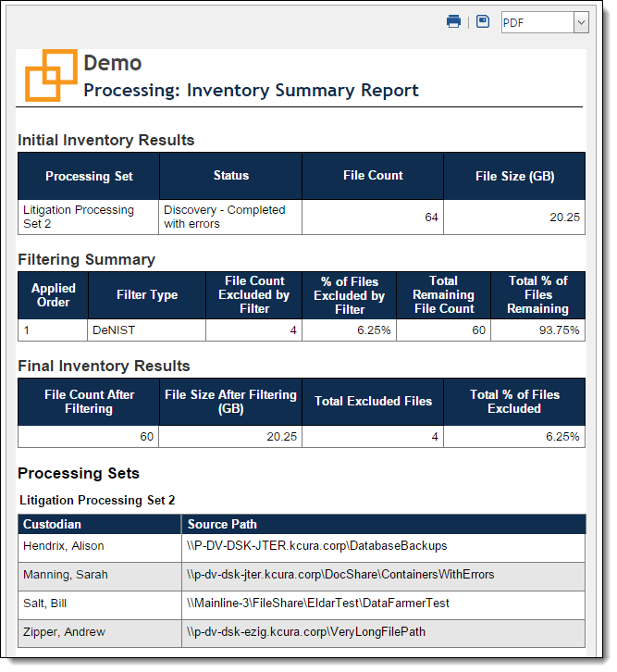Click the save/export report icon
This screenshot has height=672, width=617.
point(483,21)
